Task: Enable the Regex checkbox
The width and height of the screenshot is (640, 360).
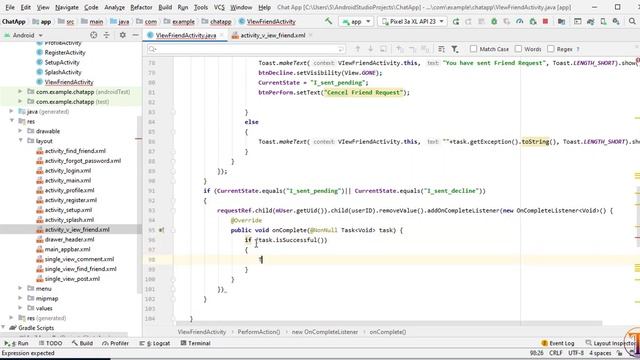Action: point(551,49)
